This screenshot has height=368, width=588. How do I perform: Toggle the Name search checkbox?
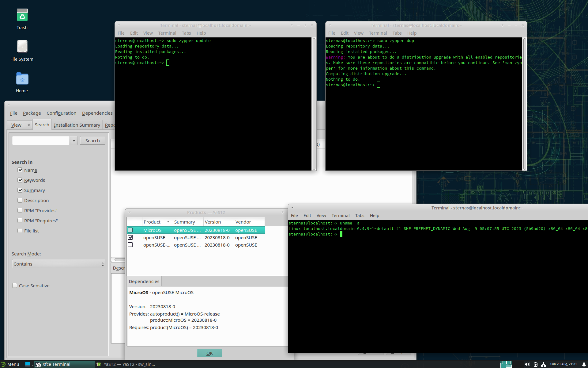[x=20, y=170]
